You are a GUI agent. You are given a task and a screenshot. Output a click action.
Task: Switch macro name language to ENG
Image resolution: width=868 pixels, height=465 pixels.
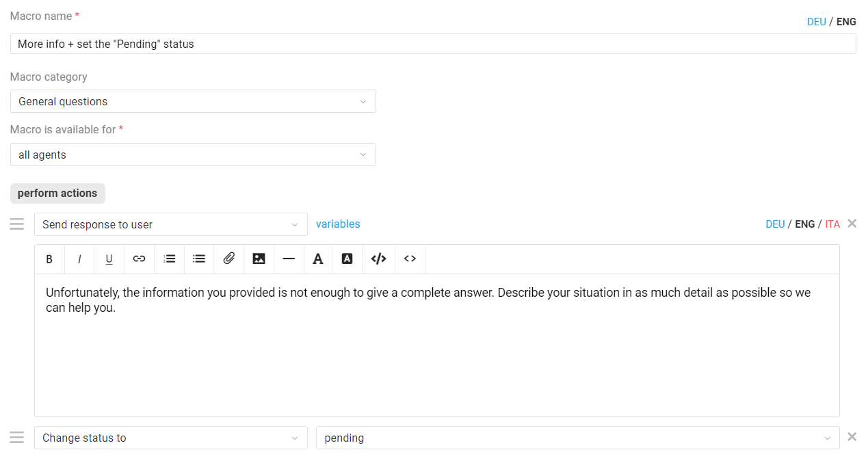click(846, 22)
